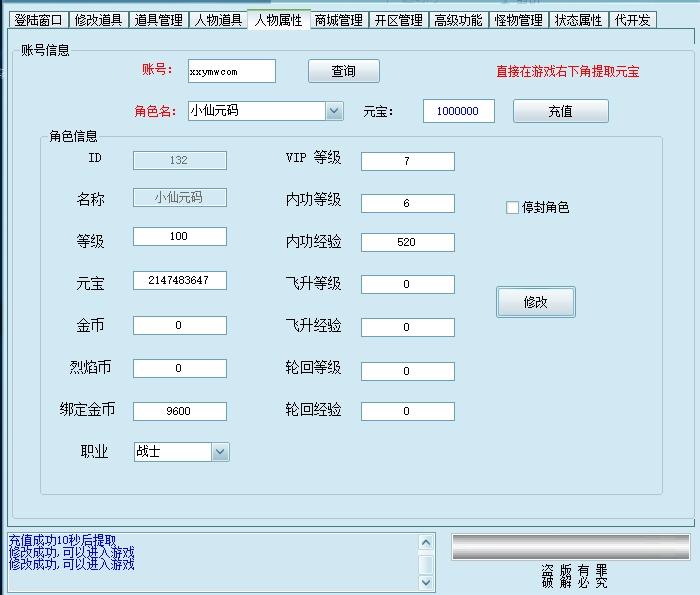Image resolution: width=700 pixels, height=595 pixels.
Task: Click the 等级 field showing 100
Action: (180, 237)
